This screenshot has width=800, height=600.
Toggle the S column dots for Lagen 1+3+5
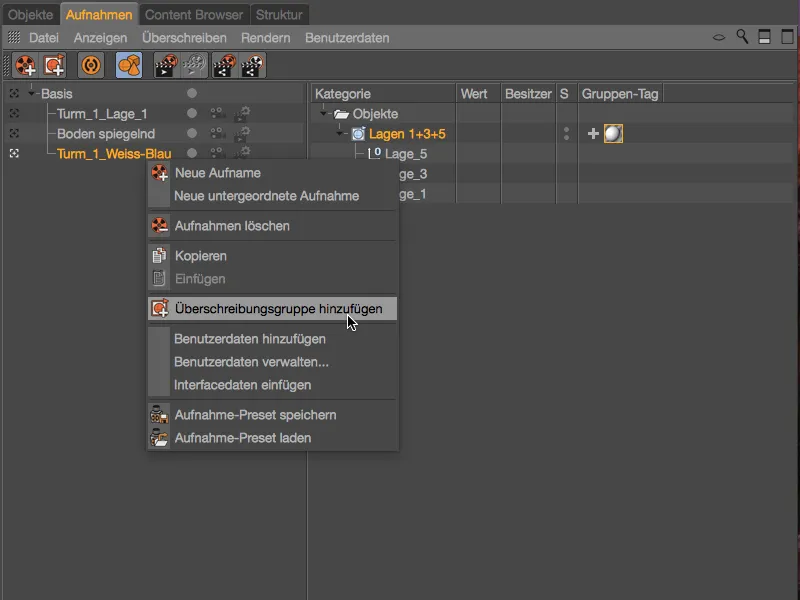566,134
